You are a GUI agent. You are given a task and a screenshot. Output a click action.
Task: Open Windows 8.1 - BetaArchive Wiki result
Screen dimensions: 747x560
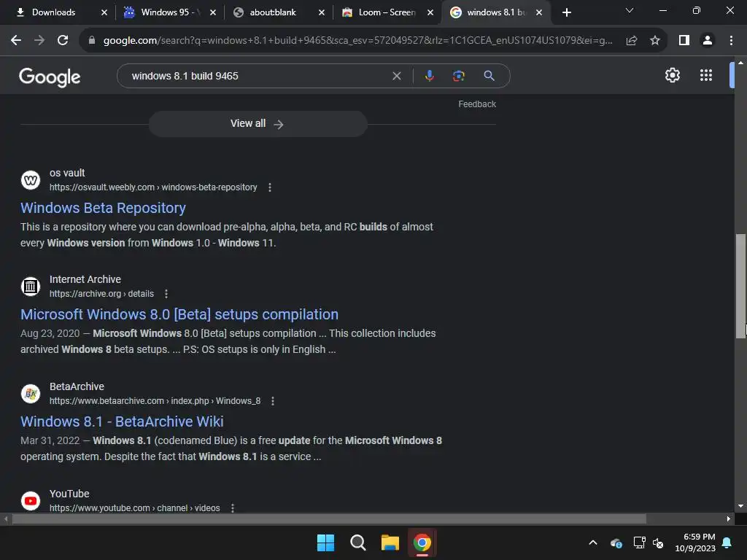tap(122, 422)
